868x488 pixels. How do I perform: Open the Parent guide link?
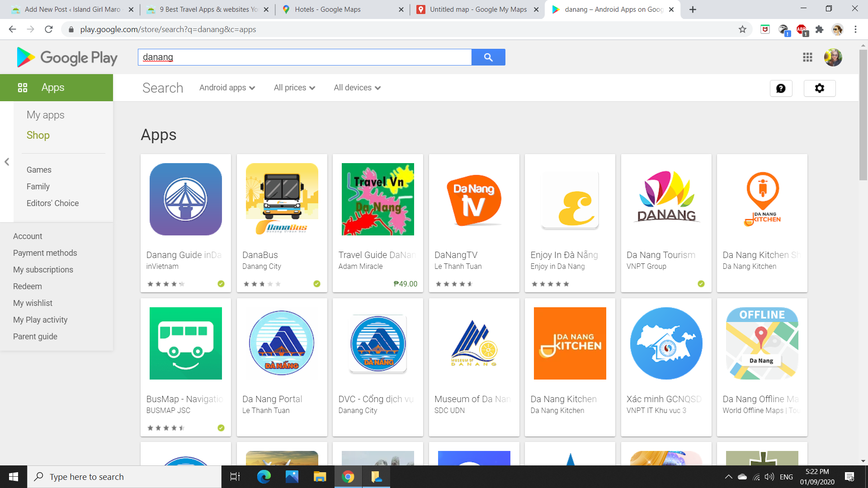[35, 337]
